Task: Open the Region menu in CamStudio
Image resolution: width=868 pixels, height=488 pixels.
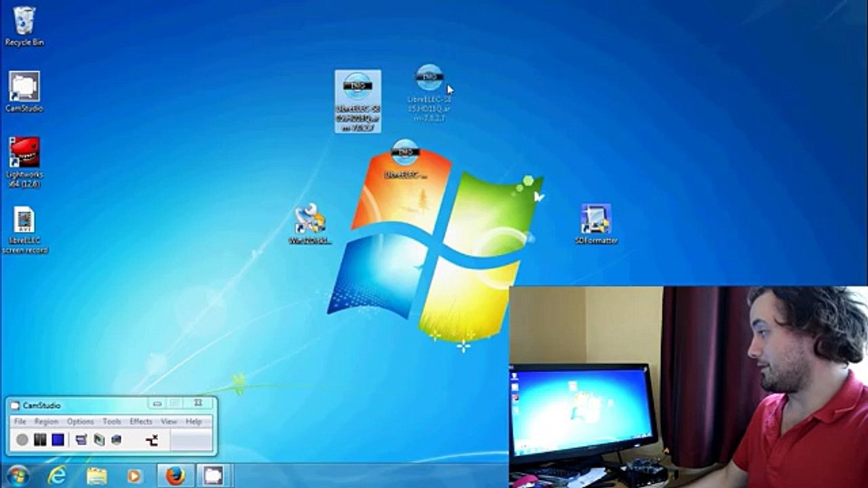Action: point(46,422)
